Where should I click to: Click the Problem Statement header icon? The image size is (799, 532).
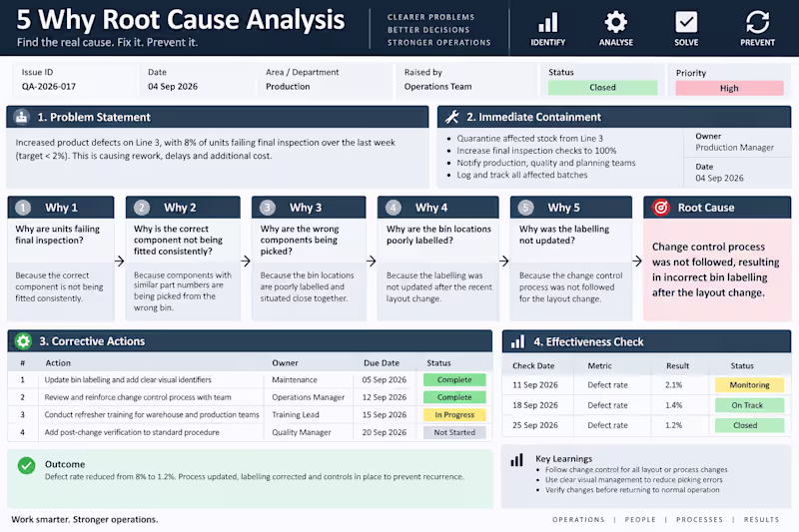[x=21, y=117]
